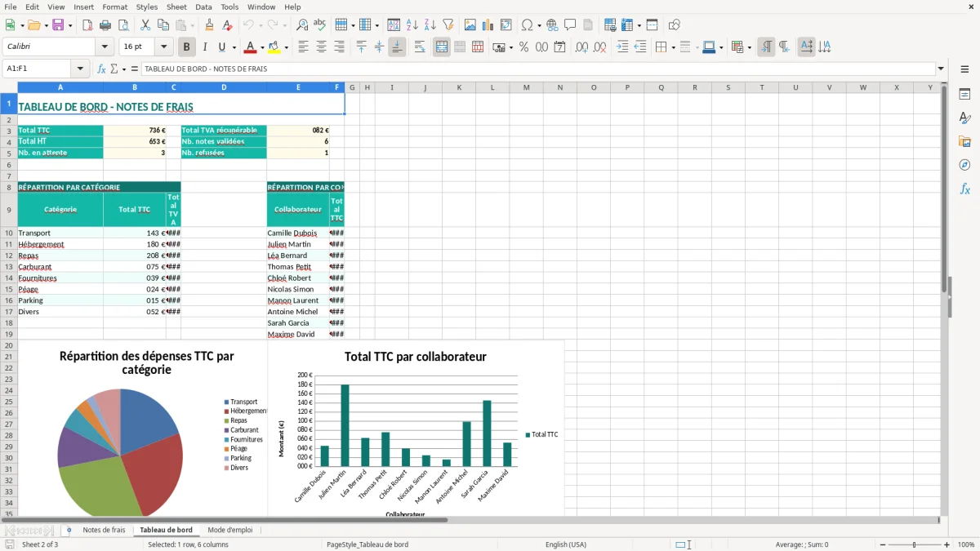Image resolution: width=980 pixels, height=551 pixels.
Task: Align cell text right
Action: pos(340,47)
